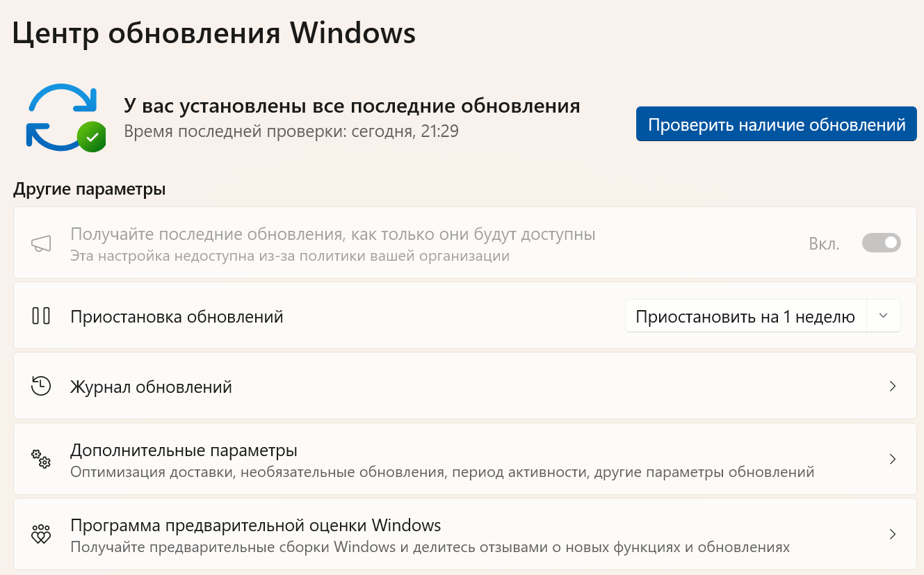924x575 pixels.
Task: Select Программа предварительной оценки Windows item
Action: pos(255,525)
